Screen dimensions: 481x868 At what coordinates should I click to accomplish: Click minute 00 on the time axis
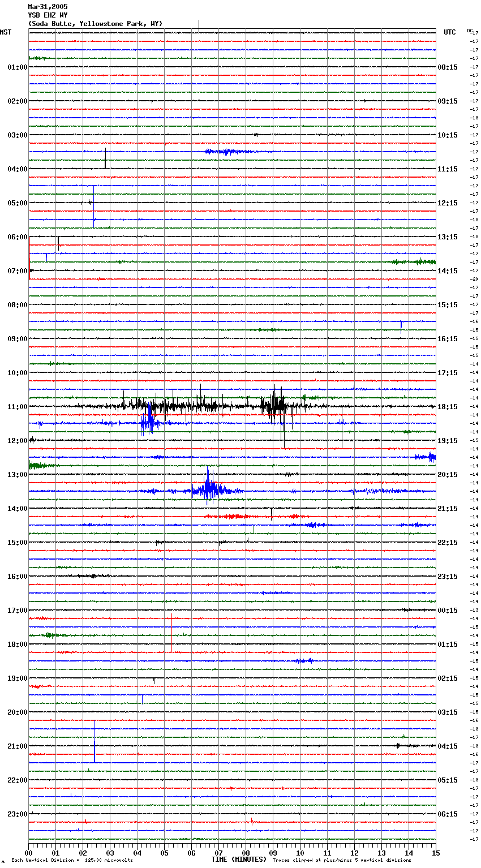click(x=29, y=853)
